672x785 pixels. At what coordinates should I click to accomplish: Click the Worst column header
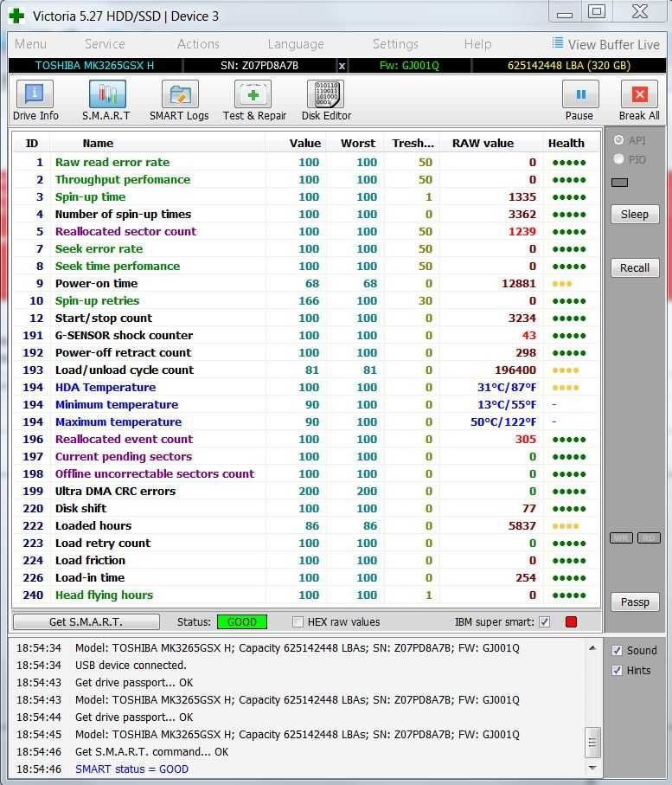click(x=358, y=143)
